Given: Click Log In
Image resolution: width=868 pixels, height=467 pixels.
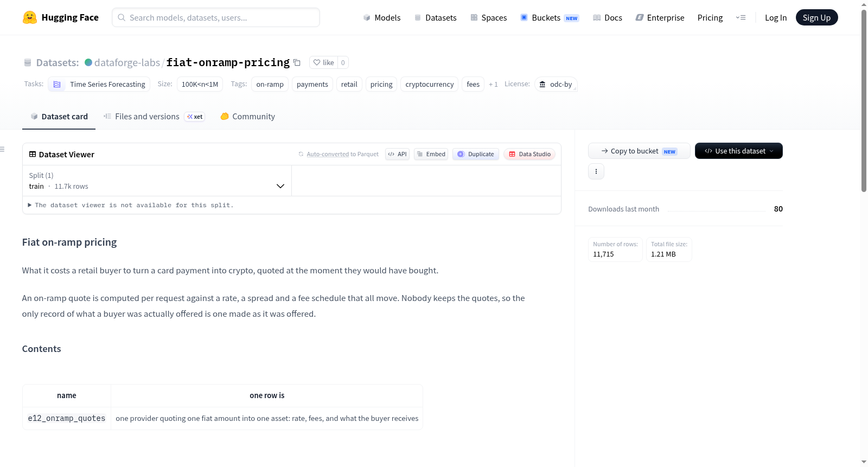Looking at the screenshot, I should click(x=776, y=17).
